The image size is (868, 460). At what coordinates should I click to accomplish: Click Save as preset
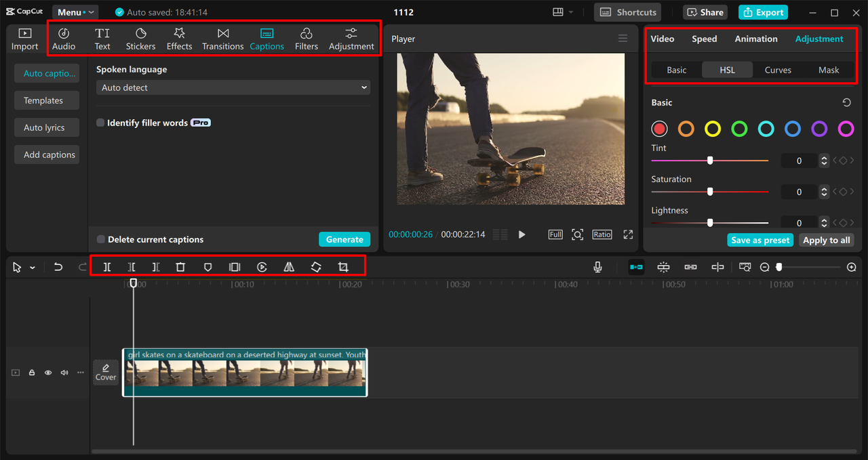pyautogui.click(x=760, y=240)
